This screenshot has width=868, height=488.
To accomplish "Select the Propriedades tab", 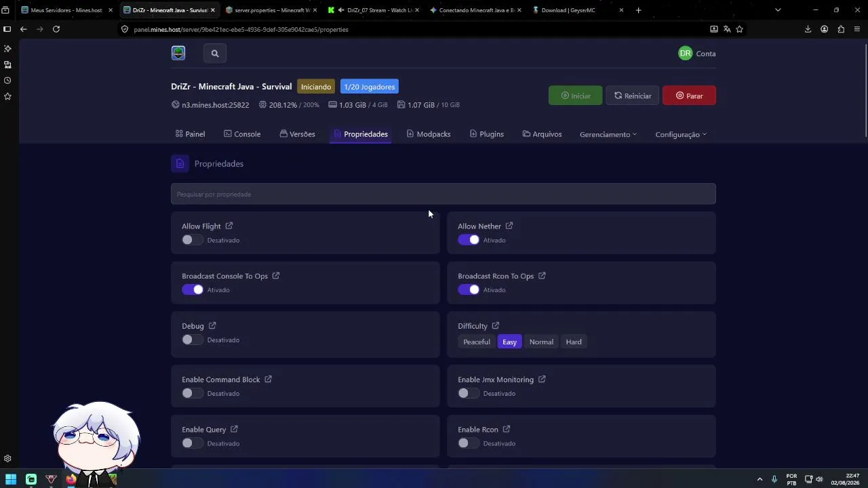I will coord(361,134).
